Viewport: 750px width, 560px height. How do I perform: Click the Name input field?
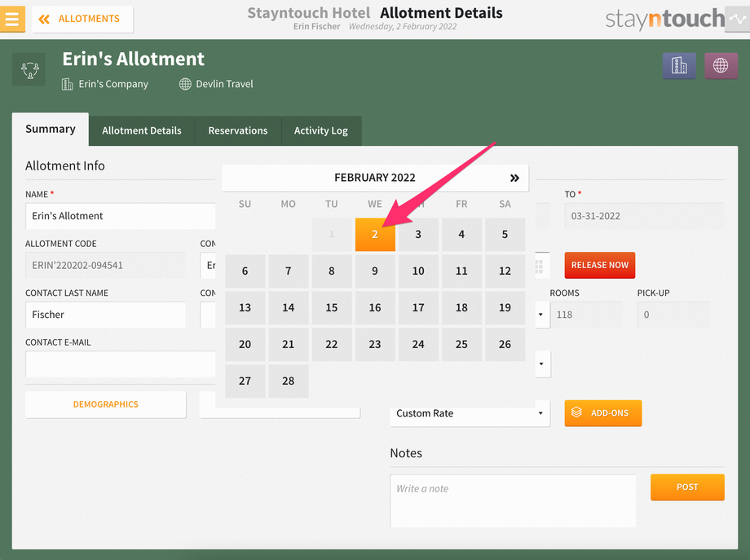(x=121, y=216)
